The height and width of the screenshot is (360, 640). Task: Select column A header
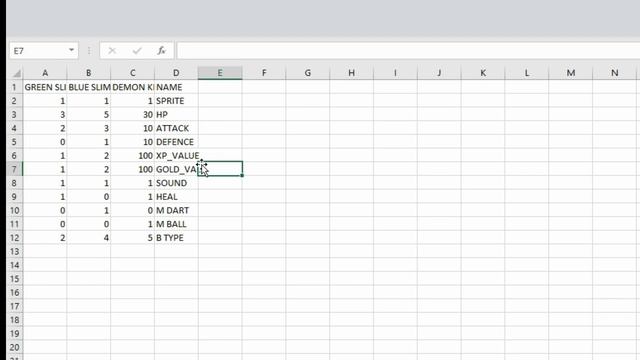[x=45, y=73]
